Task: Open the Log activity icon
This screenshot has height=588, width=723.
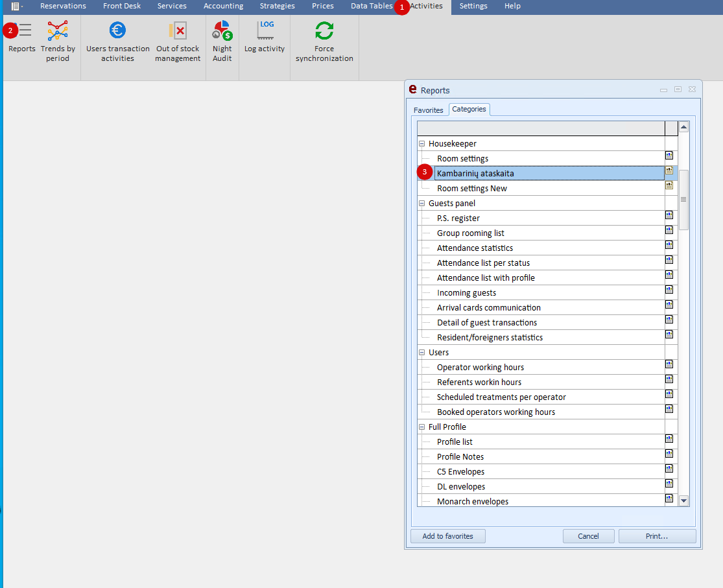Action: [265, 30]
